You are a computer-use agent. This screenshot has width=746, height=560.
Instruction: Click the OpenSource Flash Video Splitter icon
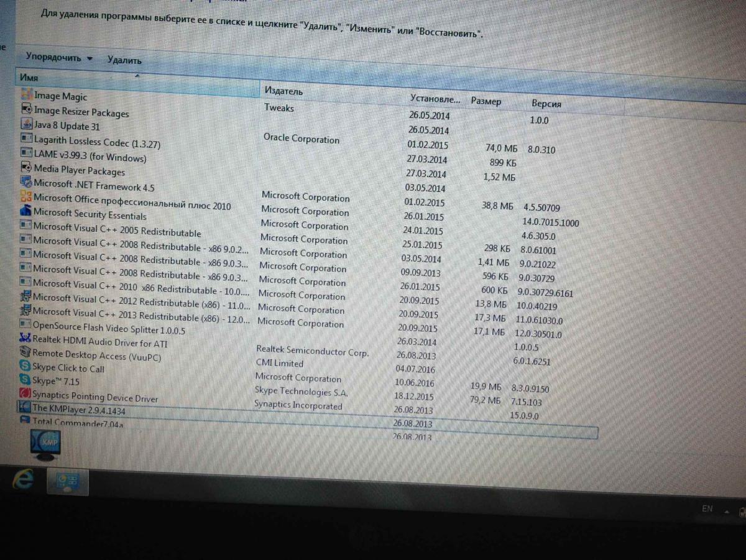pyautogui.click(x=25, y=324)
